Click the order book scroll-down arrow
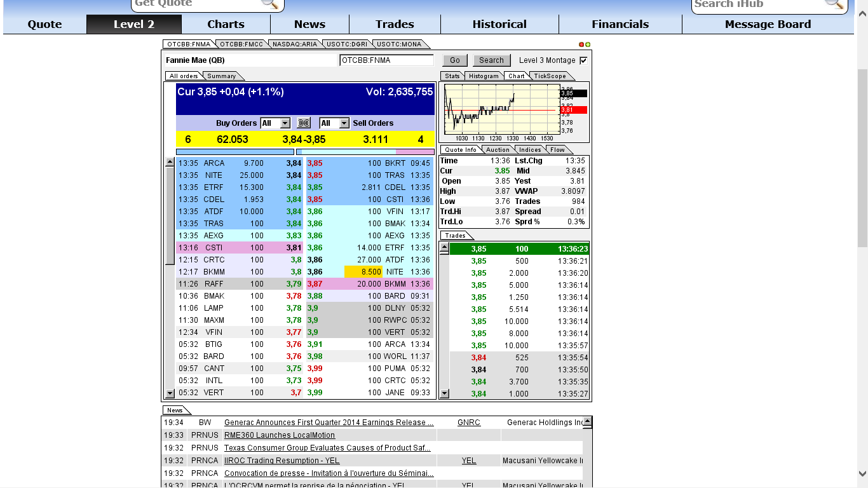The width and height of the screenshot is (868, 488). tap(170, 393)
